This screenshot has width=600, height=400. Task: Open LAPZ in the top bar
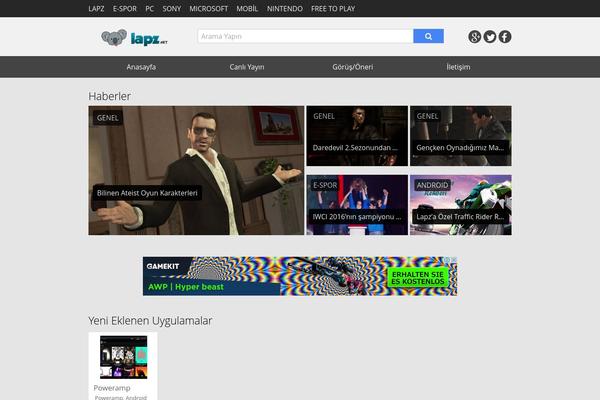point(96,8)
